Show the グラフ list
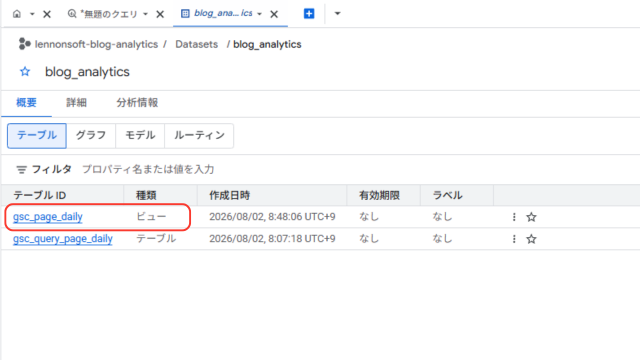The height and width of the screenshot is (360, 640). pyautogui.click(x=91, y=136)
